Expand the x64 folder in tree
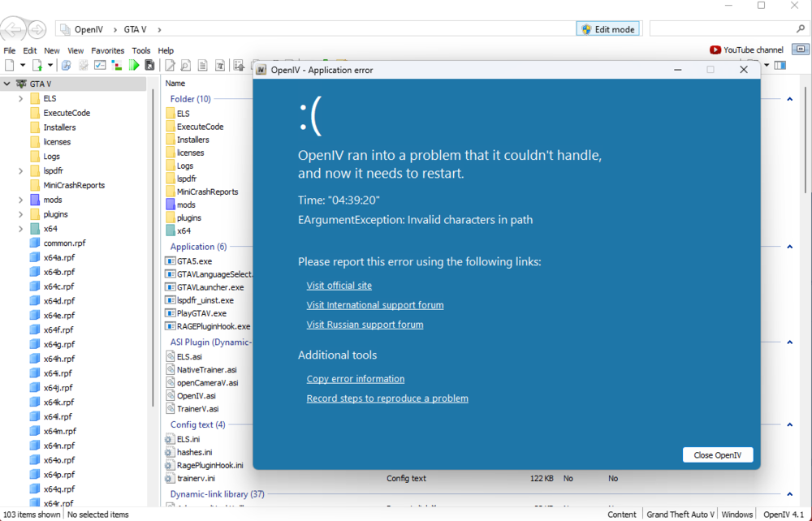812x521 pixels. 21,229
